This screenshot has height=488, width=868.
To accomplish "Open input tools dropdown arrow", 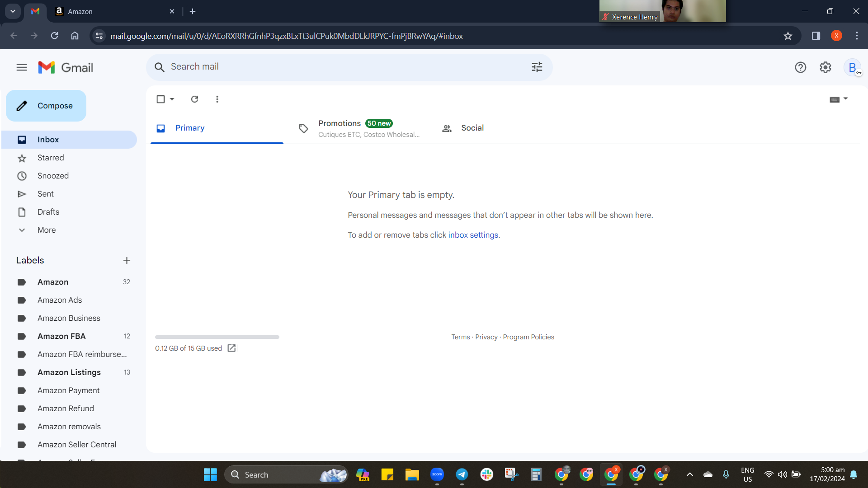I will point(845,99).
